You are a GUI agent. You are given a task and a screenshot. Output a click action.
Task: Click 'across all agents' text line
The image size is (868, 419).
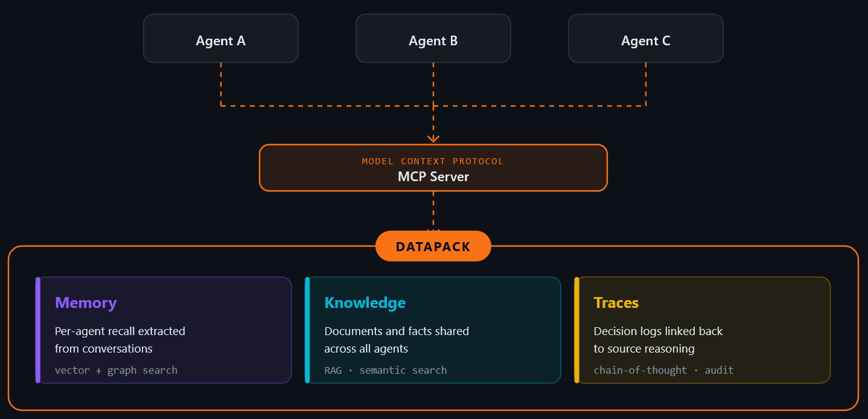(x=366, y=348)
